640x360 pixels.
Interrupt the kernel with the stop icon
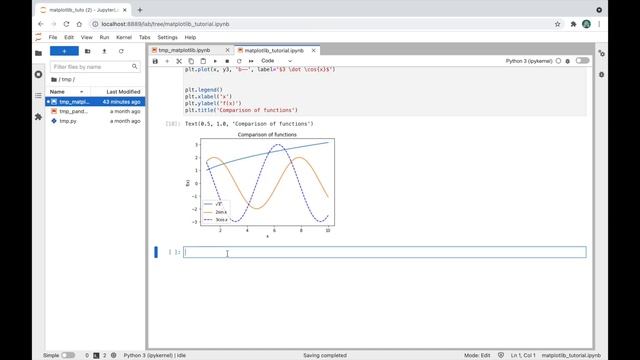[x=227, y=61]
